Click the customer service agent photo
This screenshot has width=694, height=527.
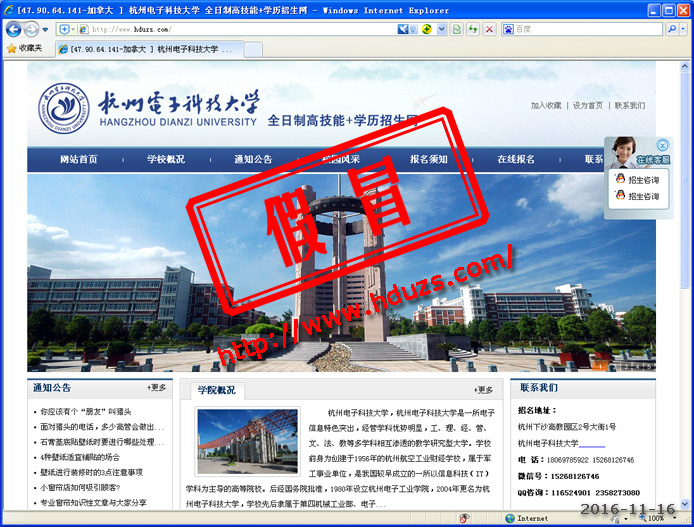(623, 152)
